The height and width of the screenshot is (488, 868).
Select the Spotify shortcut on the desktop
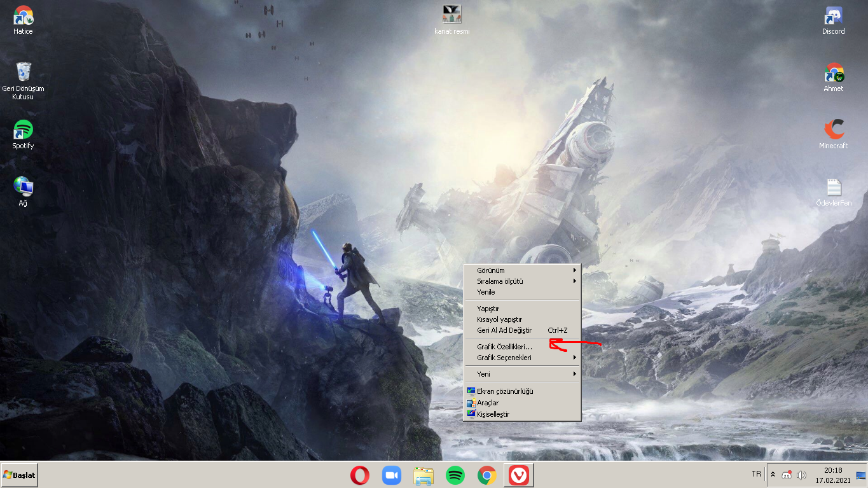click(x=23, y=134)
